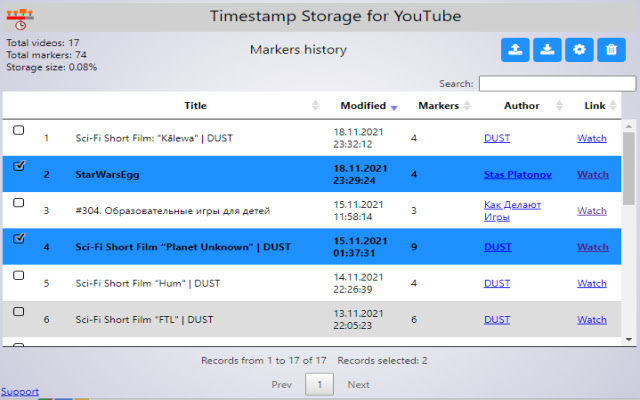This screenshot has height=400, width=640.
Task: Click the date 13.11.2021 22:05:23
Action: click(358, 320)
